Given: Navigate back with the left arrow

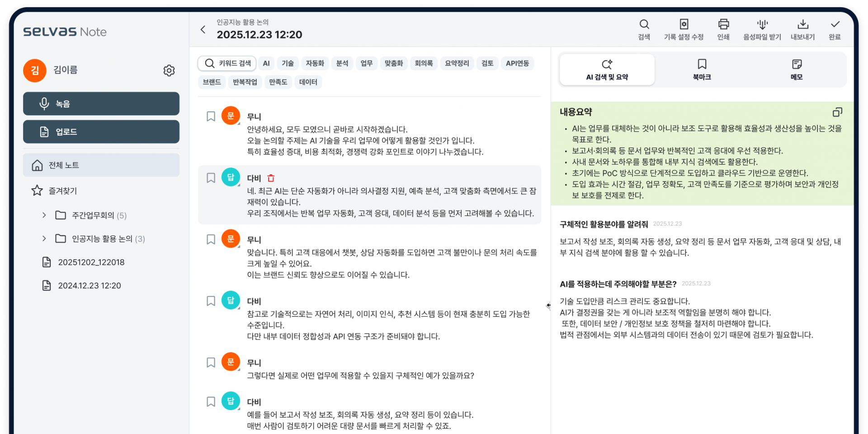Looking at the screenshot, I should (x=203, y=29).
